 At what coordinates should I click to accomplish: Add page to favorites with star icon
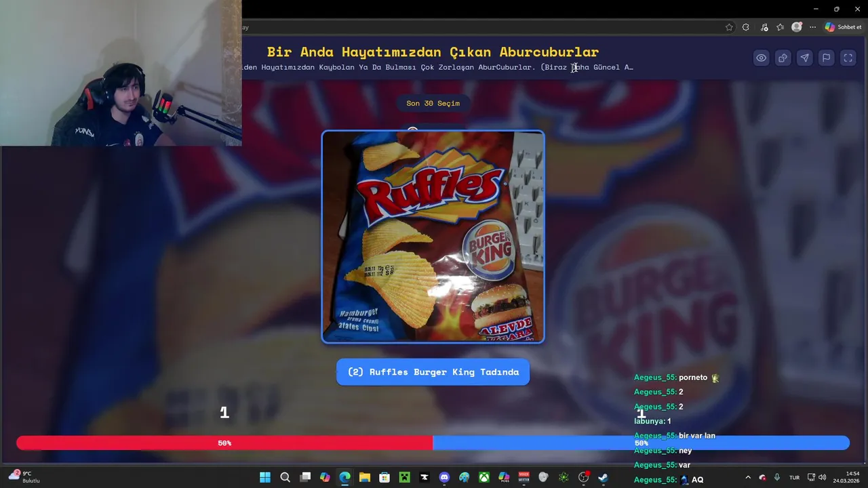tap(729, 27)
